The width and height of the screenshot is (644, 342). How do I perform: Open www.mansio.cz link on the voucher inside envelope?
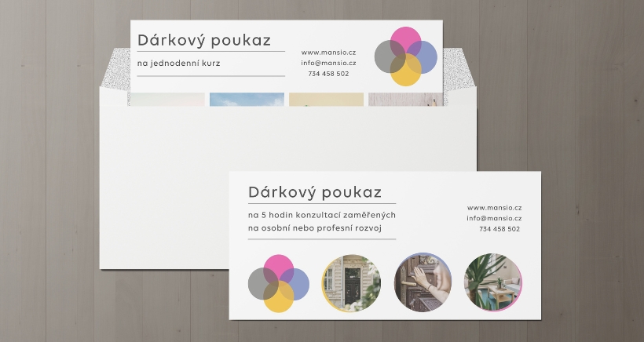tap(328, 53)
